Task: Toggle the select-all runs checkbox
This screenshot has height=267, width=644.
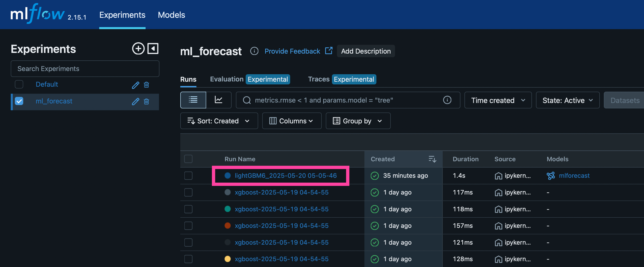Action: tap(188, 159)
